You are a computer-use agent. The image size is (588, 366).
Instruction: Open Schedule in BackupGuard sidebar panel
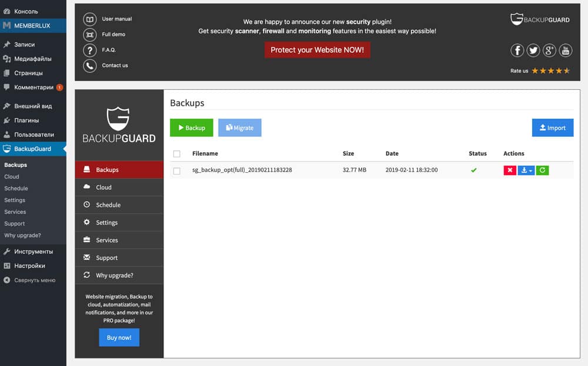[108, 205]
